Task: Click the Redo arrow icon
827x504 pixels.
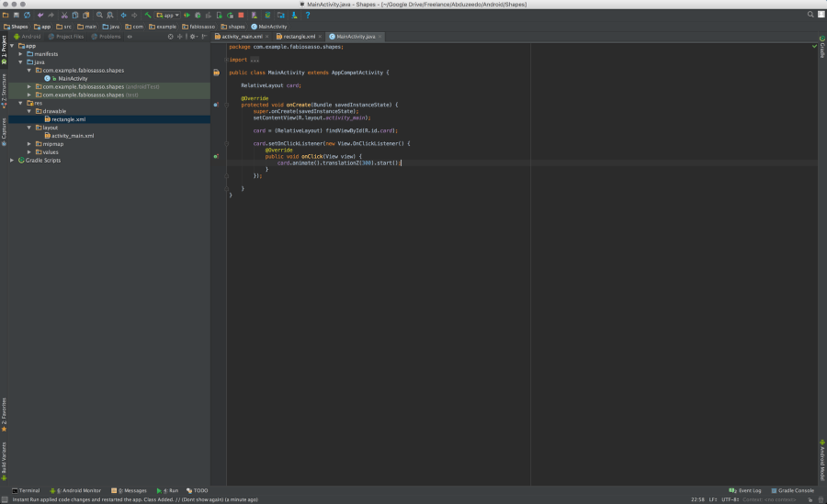Action: (51, 16)
